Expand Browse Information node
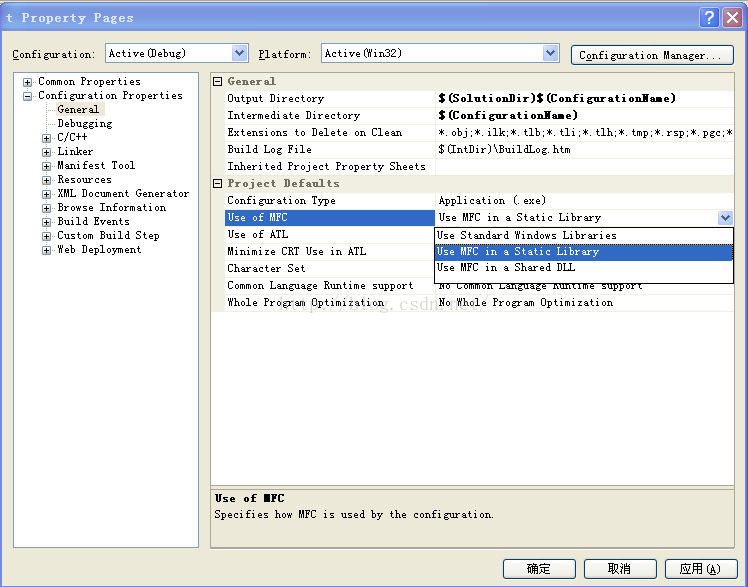The width and height of the screenshot is (748, 587). pyautogui.click(x=46, y=208)
